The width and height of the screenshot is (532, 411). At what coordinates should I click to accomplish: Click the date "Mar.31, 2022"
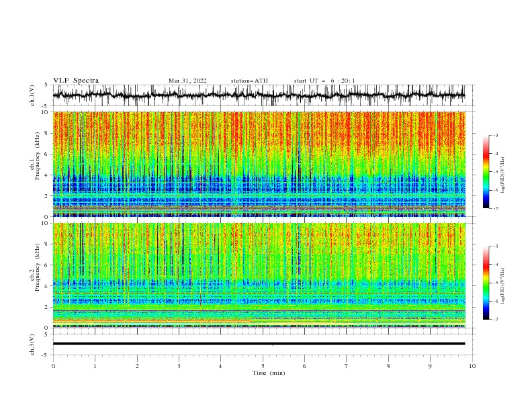click(x=187, y=81)
